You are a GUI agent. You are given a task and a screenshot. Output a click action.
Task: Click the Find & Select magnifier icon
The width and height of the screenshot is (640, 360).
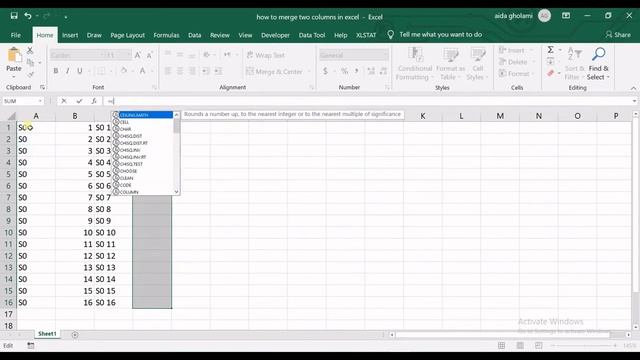click(599, 54)
